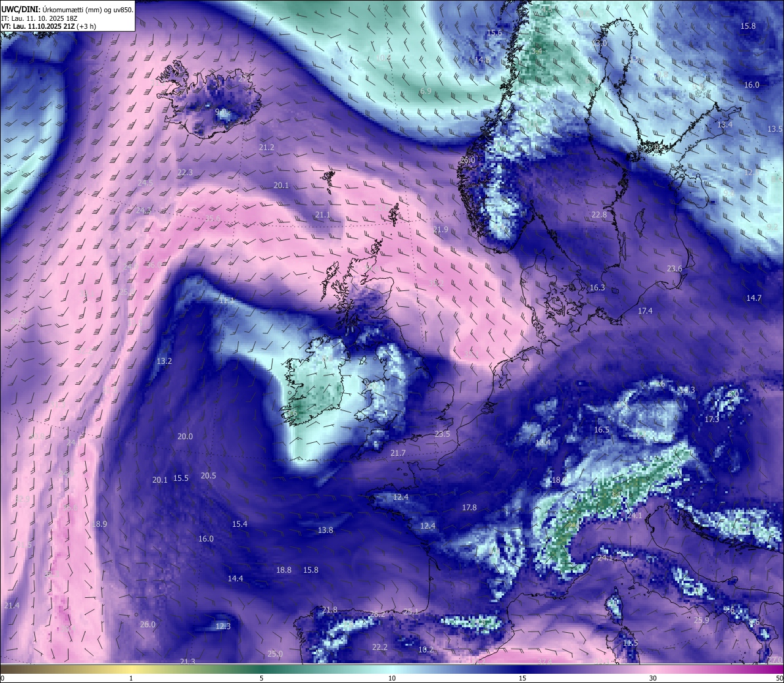The image size is (784, 683).
Task: Click the 20.0 value in the Atlantic
Action: (185, 437)
